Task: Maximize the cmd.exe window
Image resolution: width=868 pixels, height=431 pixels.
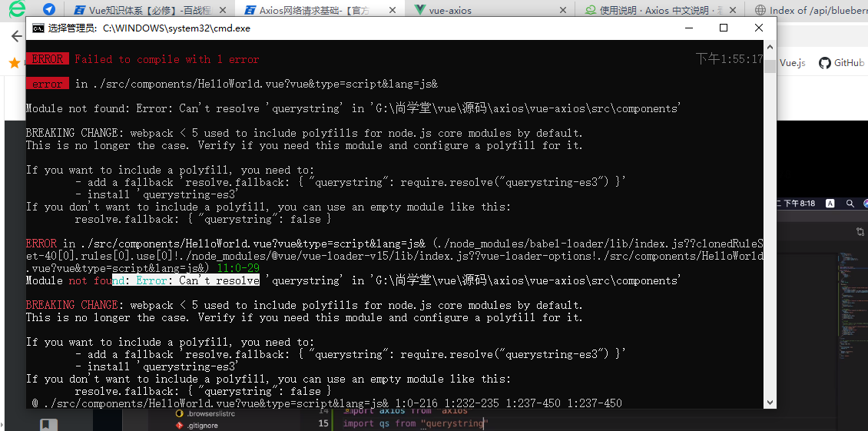Action: 723,28
